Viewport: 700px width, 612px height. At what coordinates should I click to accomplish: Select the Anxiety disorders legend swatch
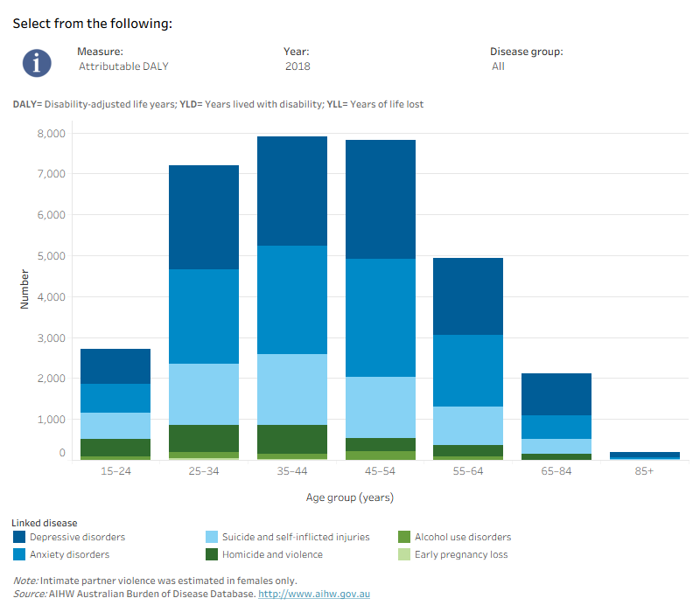coord(19,554)
